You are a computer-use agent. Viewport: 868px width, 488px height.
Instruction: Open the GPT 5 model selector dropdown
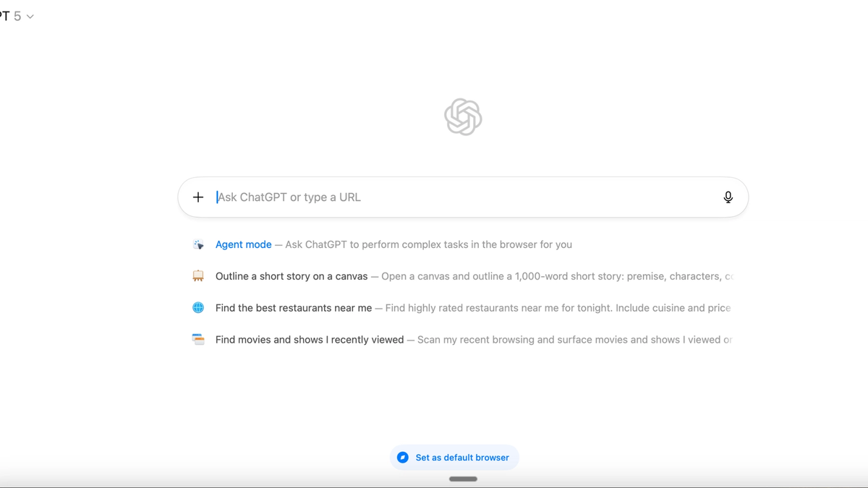[x=16, y=16]
